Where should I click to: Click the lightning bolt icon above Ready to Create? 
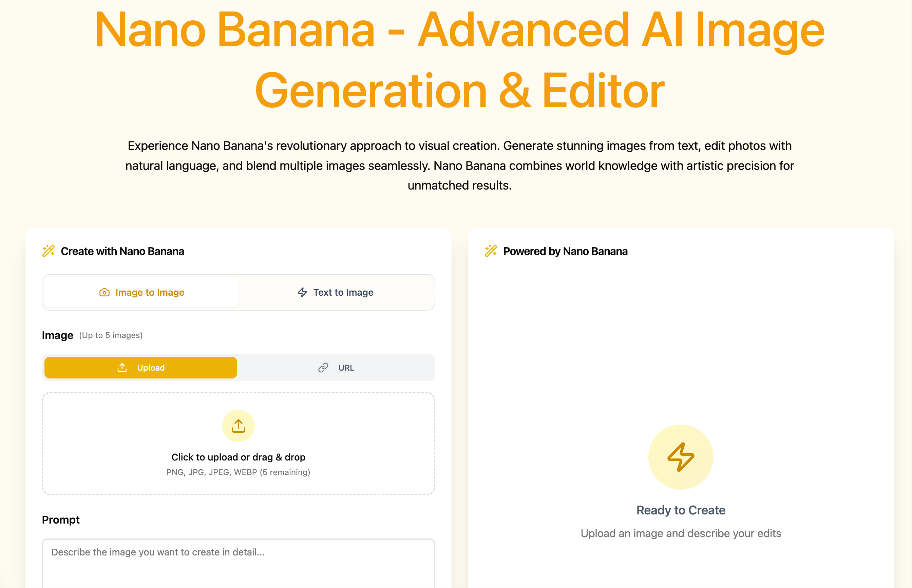pyautogui.click(x=681, y=457)
